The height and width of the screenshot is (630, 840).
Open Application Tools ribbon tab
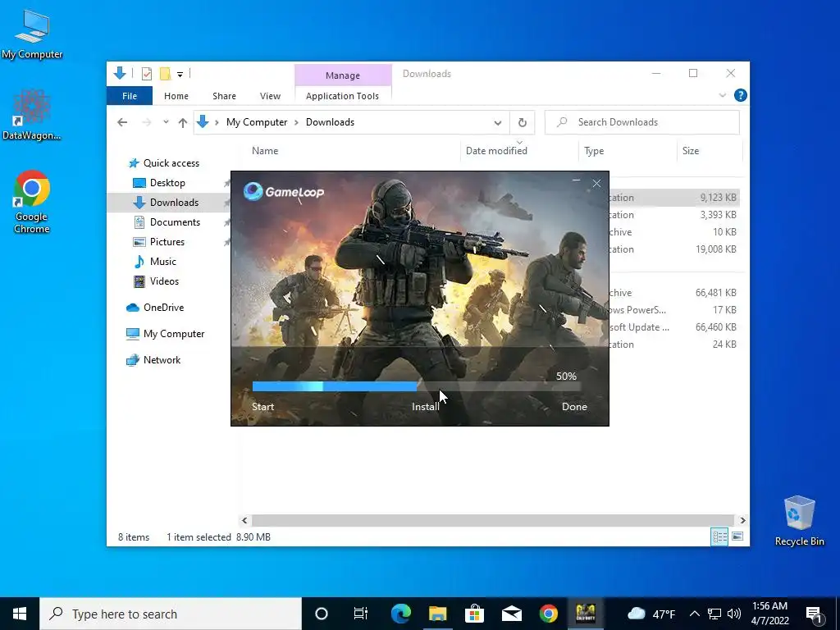click(342, 96)
